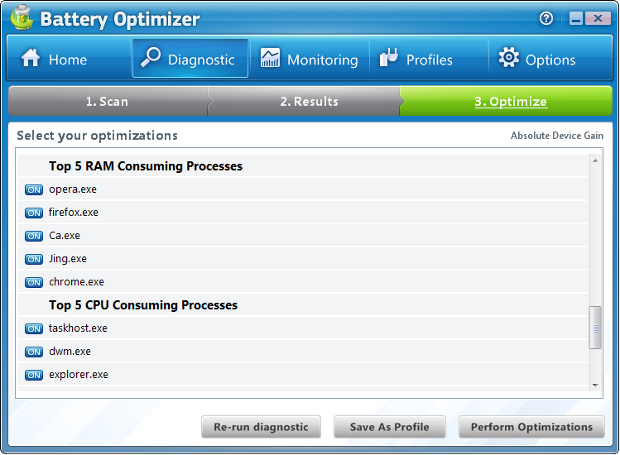Click the dwm.exe process name
This screenshot has height=455, width=620.
[70, 351]
